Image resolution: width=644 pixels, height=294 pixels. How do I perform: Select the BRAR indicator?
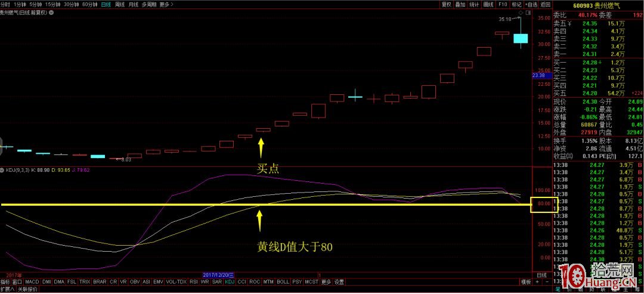pyautogui.click(x=100, y=282)
